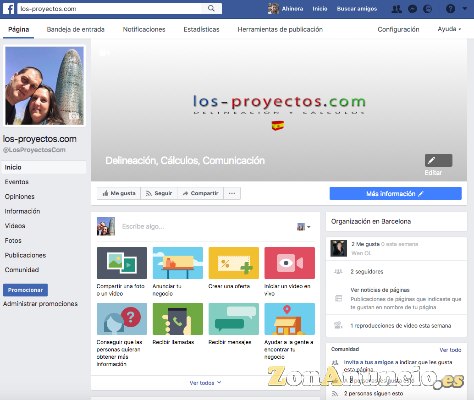Click the Me gusta button

119,193
